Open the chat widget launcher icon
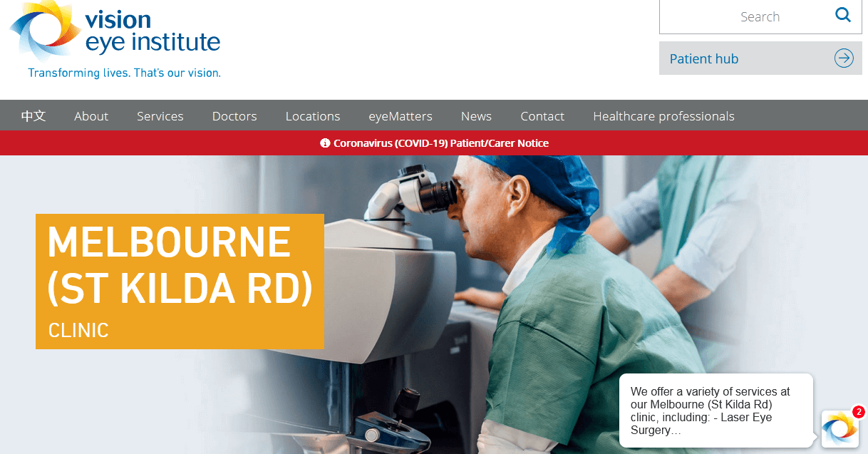 [839, 428]
